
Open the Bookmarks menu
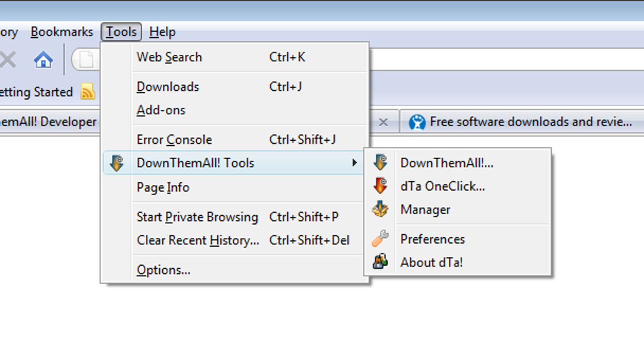point(61,32)
